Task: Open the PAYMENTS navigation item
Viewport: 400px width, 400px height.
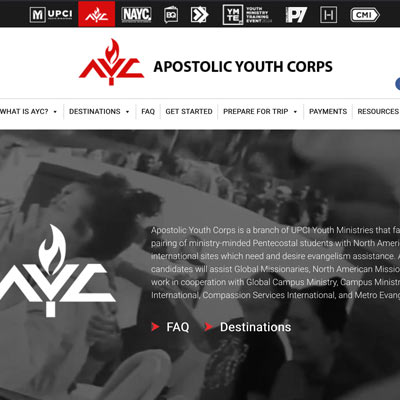Action: (328, 112)
